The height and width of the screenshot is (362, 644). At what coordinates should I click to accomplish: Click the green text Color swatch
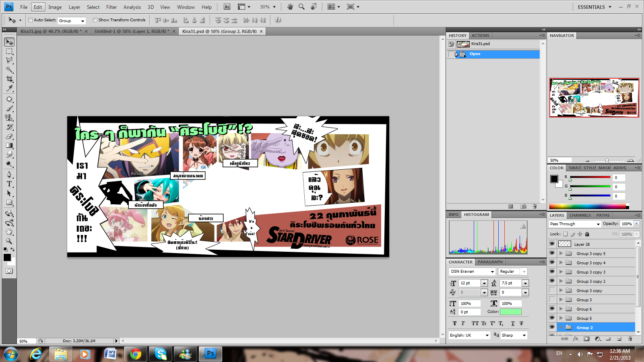[x=510, y=312]
